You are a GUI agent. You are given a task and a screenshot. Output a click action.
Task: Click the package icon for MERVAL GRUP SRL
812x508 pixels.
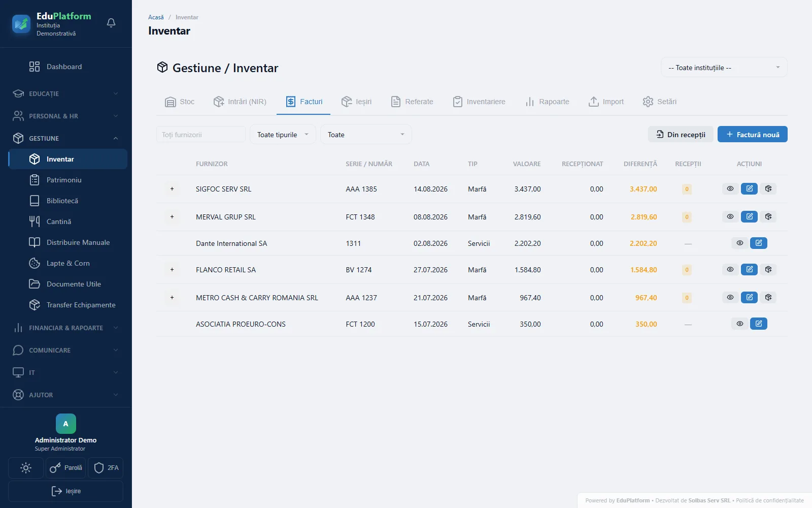pyautogui.click(x=768, y=217)
